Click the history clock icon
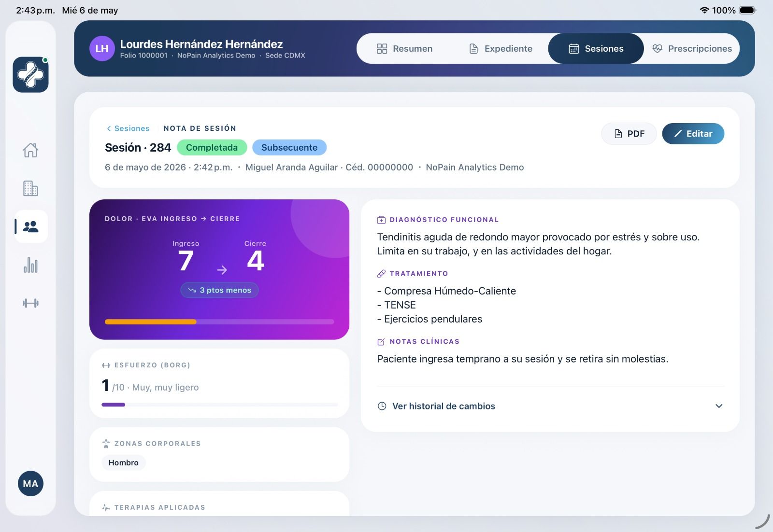The height and width of the screenshot is (532, 773). (382, 406)
